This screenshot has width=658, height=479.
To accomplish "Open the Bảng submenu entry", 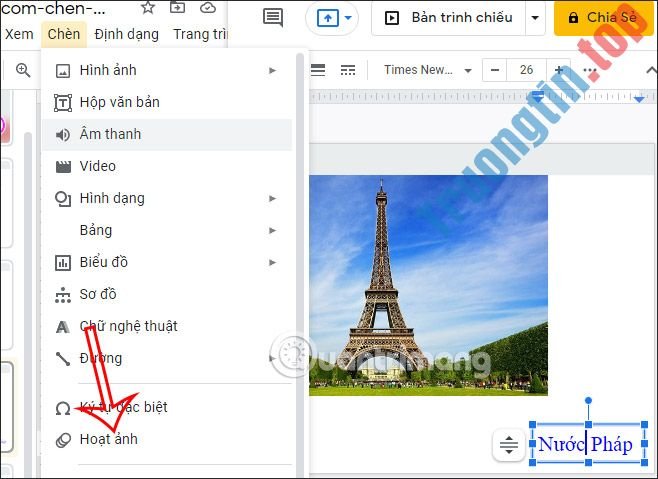I will pyautogui.click(x=167, y=230).
